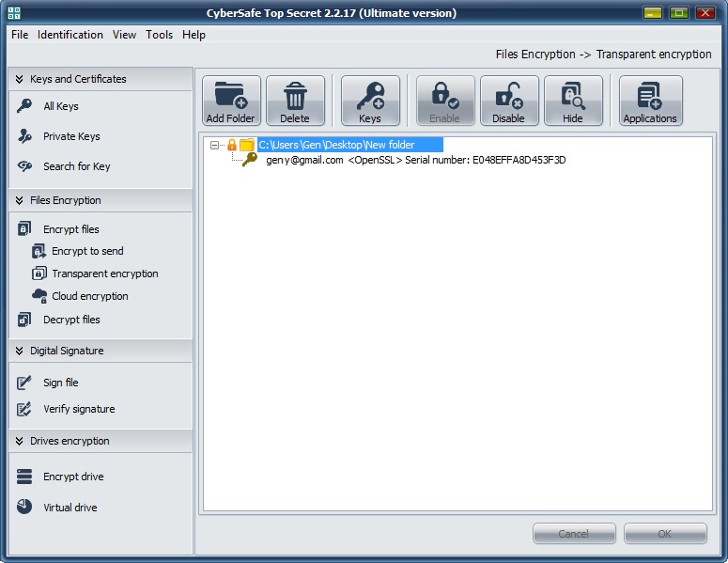Click the Encrypt files sidebar icon

[24, 228]
